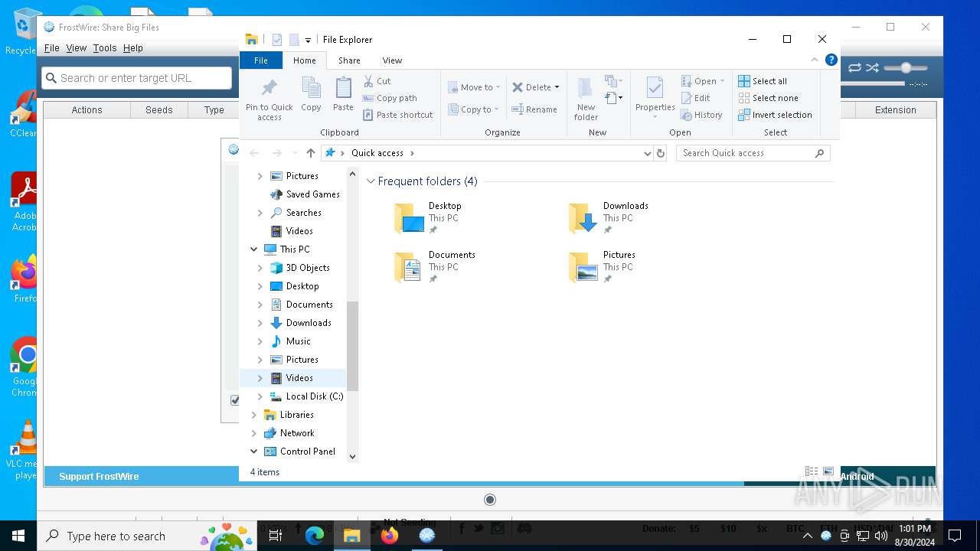The image size is (980, 551).
Task: Open the Move to dropdown
Action: [474, 87]
